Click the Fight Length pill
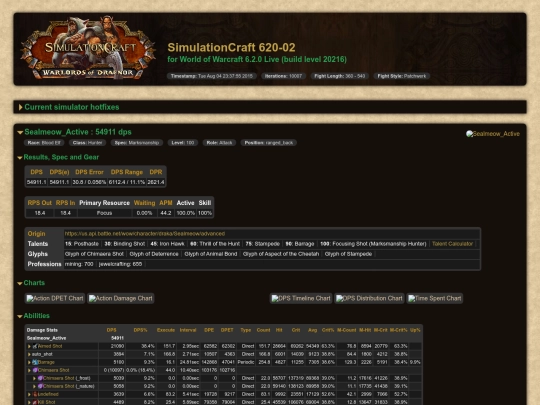Screen dimensions: 540x405 point(340,76)
